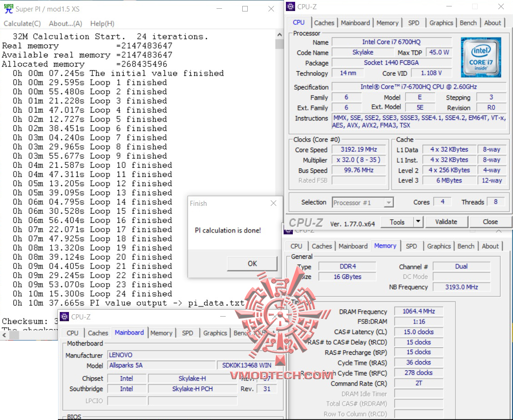This screenshot has height=420, width=513.
Task: Open the Processor #1 selection dropdown
Action: point(363,203)
